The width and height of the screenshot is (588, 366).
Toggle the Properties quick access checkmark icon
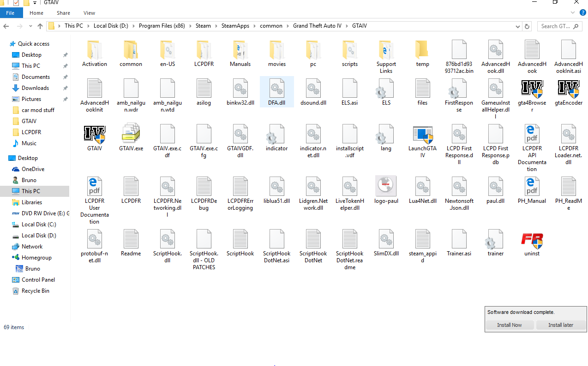coord(16,2)
